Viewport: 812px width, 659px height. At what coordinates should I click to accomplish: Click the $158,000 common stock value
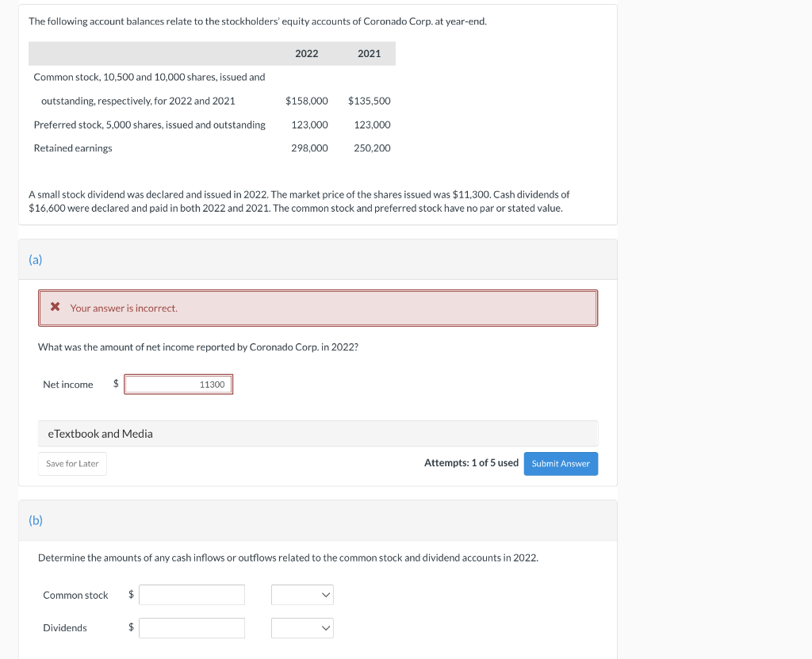307,101
